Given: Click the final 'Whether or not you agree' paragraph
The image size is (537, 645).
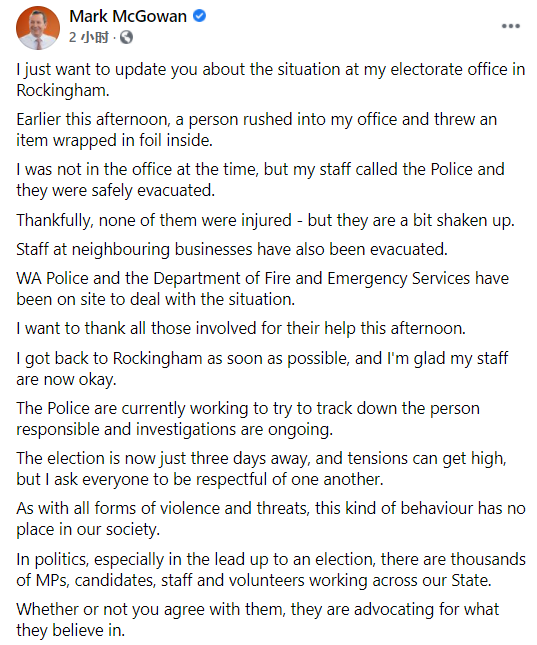Looking at the screenshot, I should pyautogui.click(x=258, y=620).
